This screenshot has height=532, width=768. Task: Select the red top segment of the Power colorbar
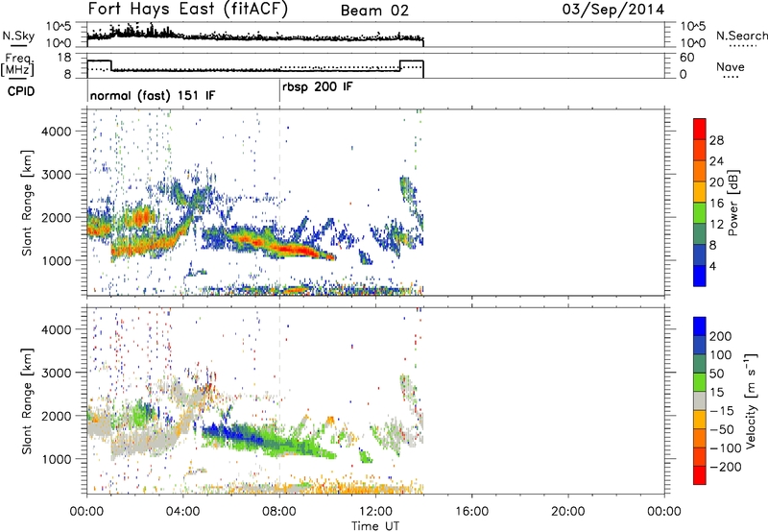point(700,129)
